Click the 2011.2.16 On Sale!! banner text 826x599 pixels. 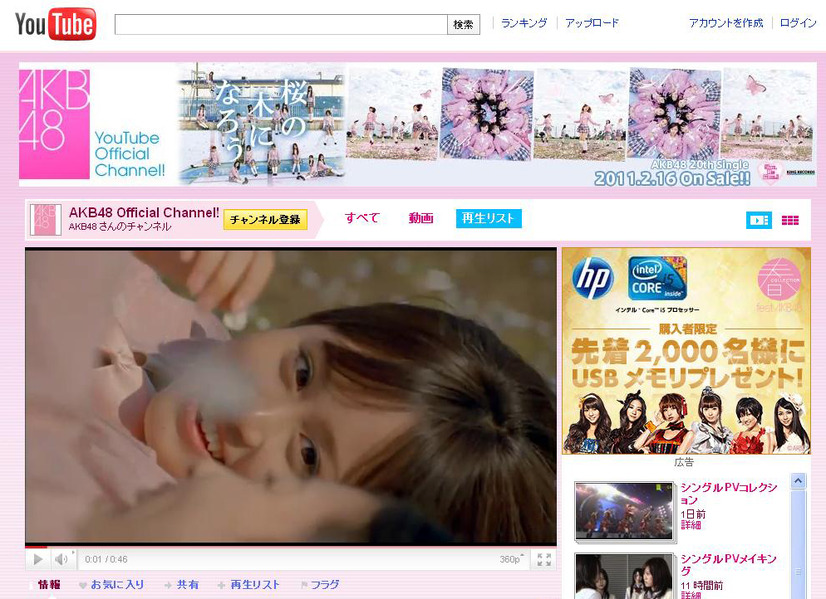click(x=673, y=179)
